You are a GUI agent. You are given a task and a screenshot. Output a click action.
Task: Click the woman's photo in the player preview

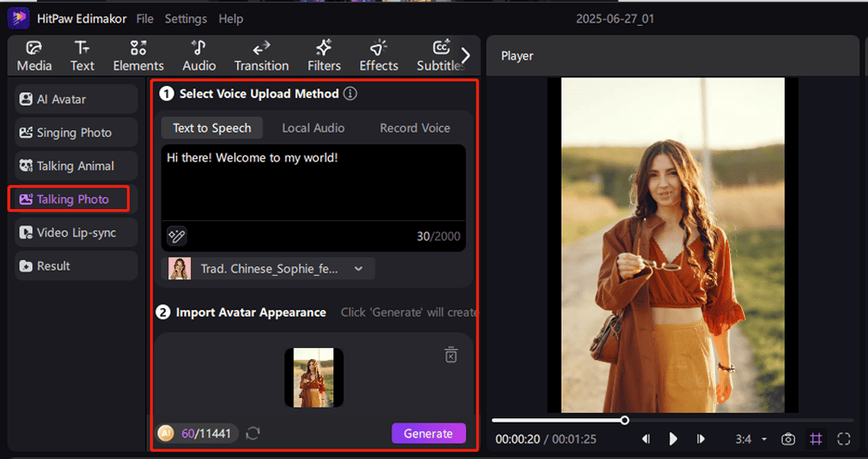pyautogui.click(x=673, y=246)
